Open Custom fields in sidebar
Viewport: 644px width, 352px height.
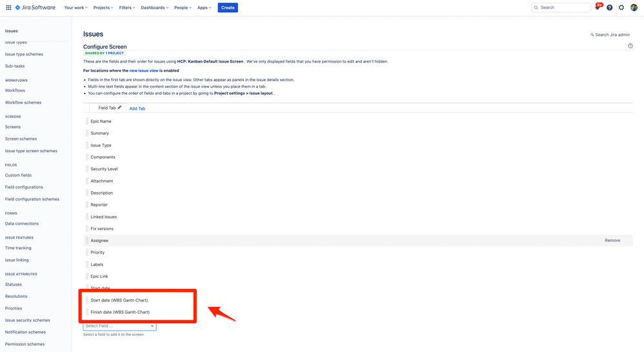pyautogui.click(x=18, y=175)
